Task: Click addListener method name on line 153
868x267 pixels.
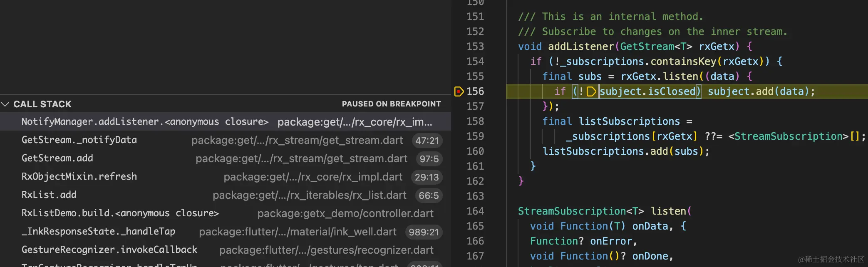Action: 581,47
